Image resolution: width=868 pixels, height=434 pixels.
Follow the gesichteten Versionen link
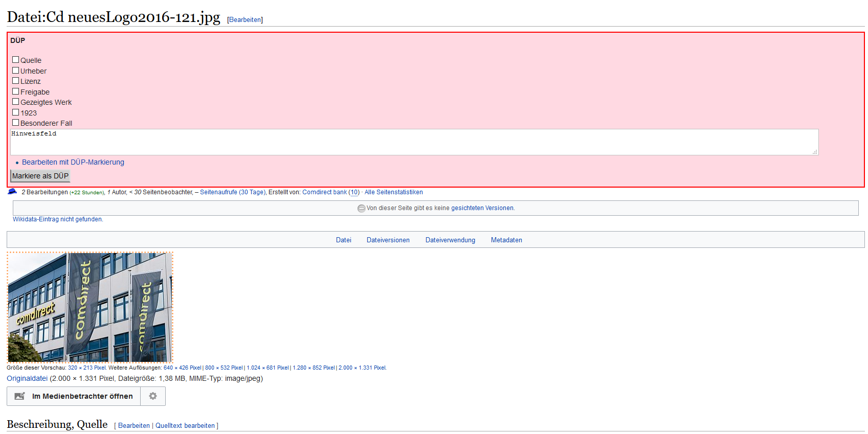click(482, 208)
